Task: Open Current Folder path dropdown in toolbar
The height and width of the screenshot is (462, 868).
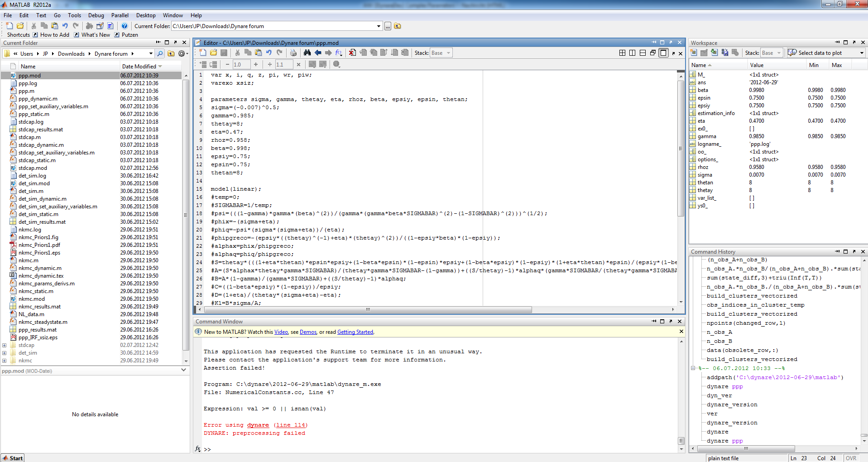Action: coord(379,26)
